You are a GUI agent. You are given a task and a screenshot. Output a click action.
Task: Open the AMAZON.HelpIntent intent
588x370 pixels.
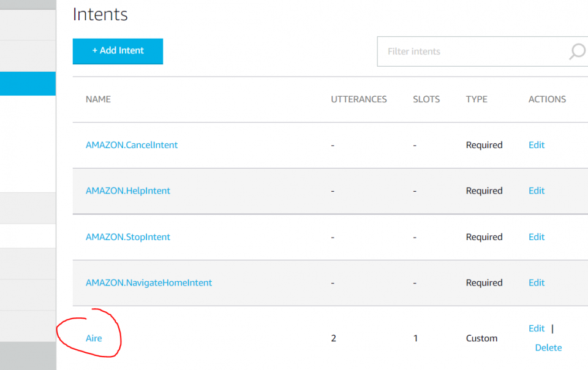(128, 191)
